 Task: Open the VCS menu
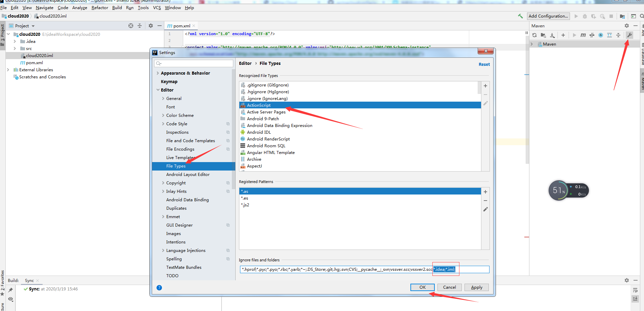(x=157, y=7)
